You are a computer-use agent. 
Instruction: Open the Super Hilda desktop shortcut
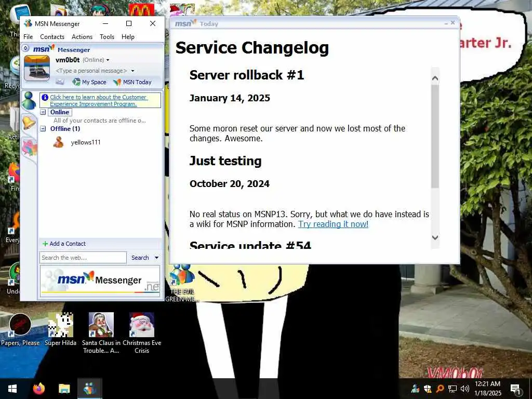point(60,330)
